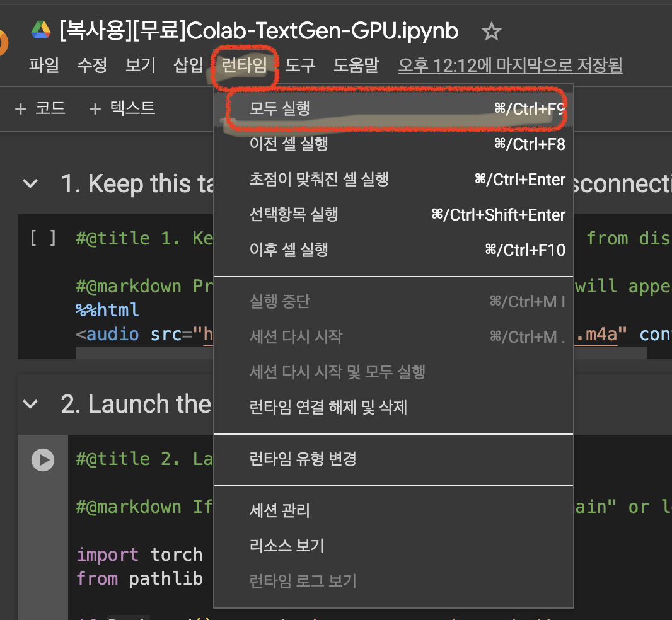Click the Google Drive icon beside notebook title
Screen dimensions: 672x620
point(41,30)
